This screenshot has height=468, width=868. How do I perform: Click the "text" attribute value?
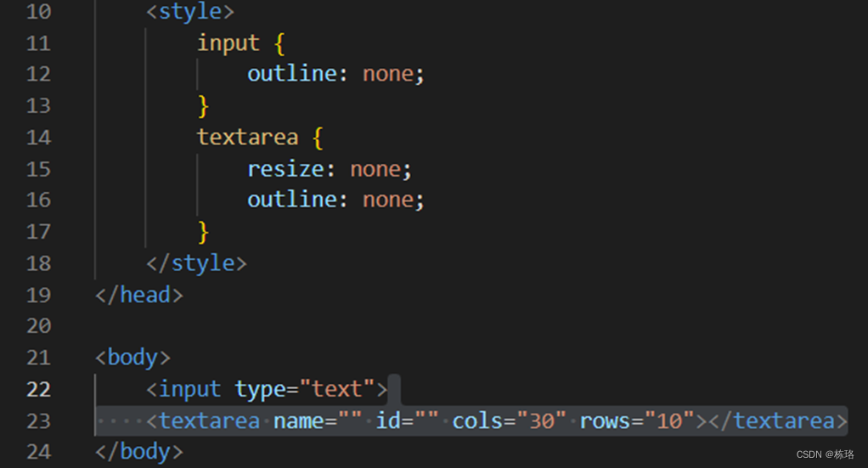(337, 389)
